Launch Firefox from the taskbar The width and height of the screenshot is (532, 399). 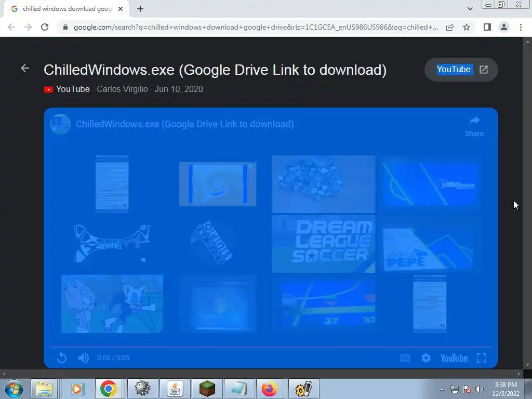pyautogui.click(x=270, y=389)
